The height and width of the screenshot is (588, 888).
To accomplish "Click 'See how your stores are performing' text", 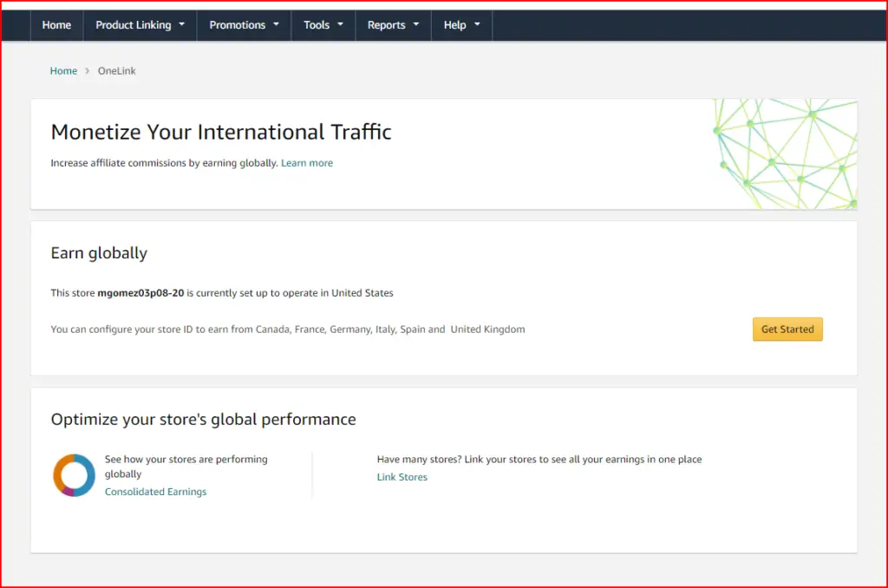I will coord(186,467).
